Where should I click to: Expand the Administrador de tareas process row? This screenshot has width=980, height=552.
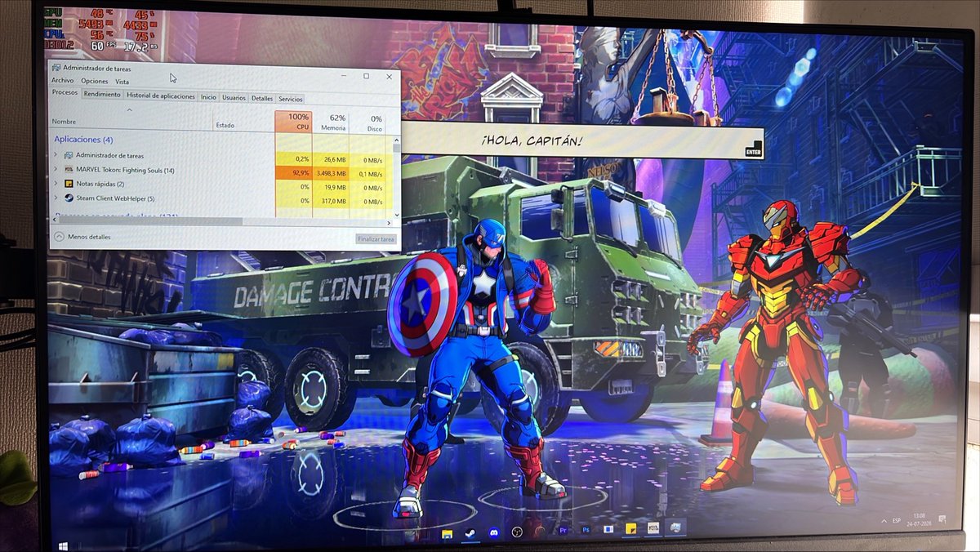56,155
